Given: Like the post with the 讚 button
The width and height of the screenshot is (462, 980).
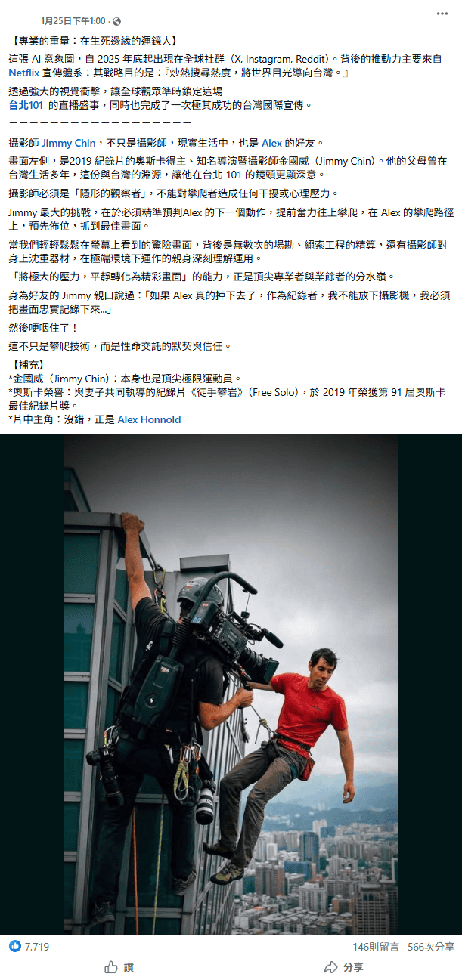Looking at the screenshot, I should pos(119,967).
